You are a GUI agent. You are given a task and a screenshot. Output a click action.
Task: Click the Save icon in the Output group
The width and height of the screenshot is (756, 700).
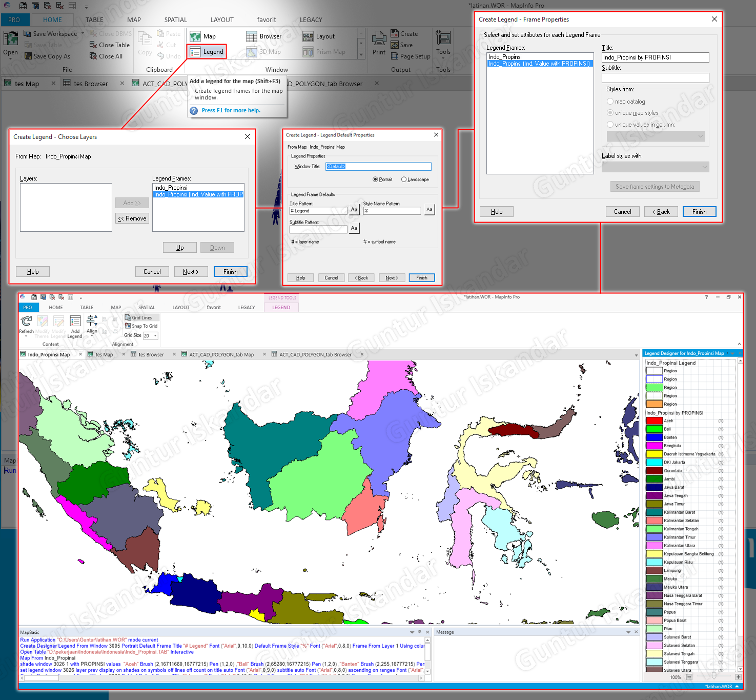tap(395, 45)
